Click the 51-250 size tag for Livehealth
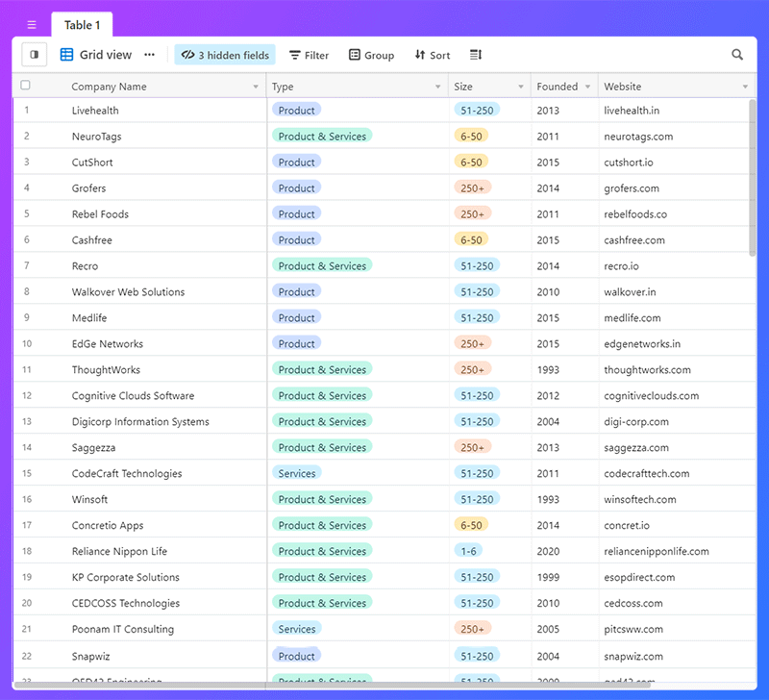Viewport: 769px width, 700px height. (477, 110)
